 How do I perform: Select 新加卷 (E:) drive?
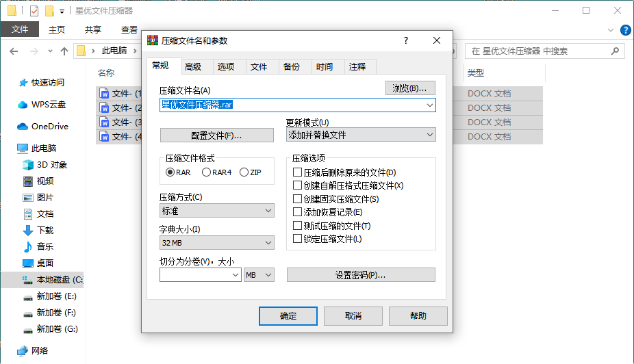point(50,296)
